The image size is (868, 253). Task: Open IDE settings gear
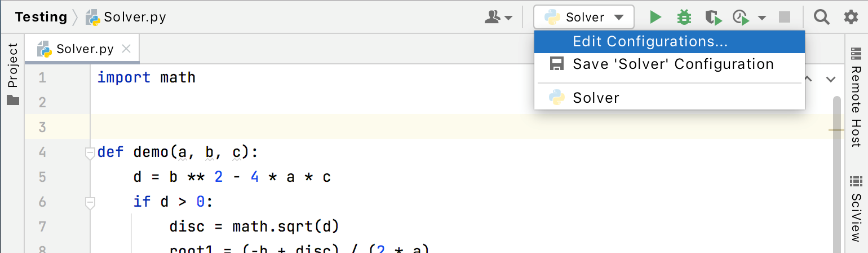point(851,18)
